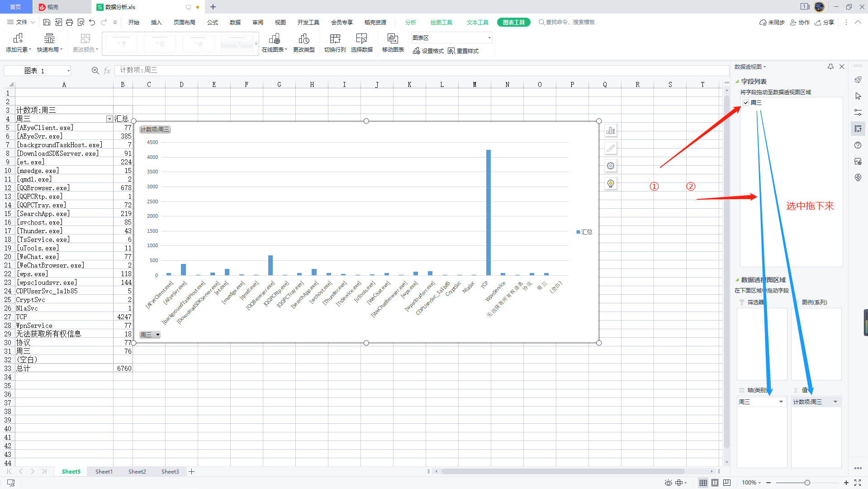Click Collaborate (协作) button

pyautogui.click(x=800, y=22)
